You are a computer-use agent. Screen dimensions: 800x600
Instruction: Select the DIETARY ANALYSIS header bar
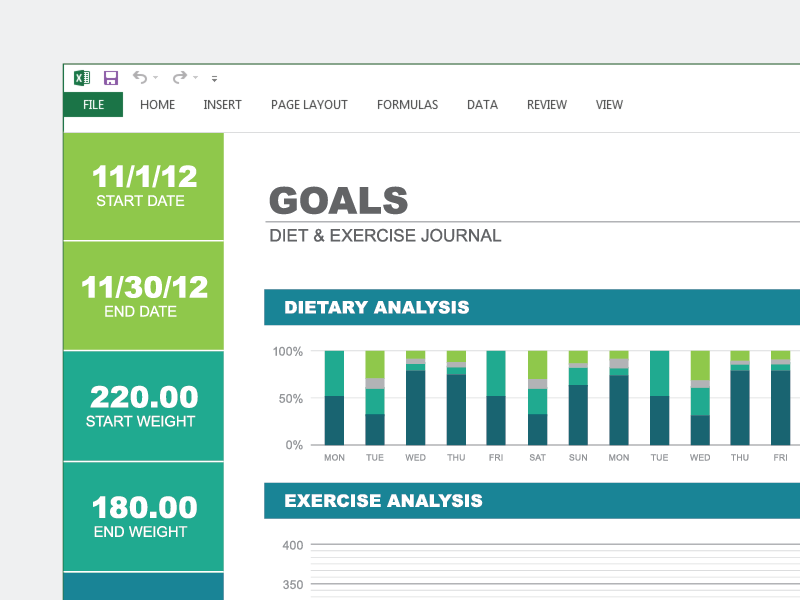coord(532,307)
